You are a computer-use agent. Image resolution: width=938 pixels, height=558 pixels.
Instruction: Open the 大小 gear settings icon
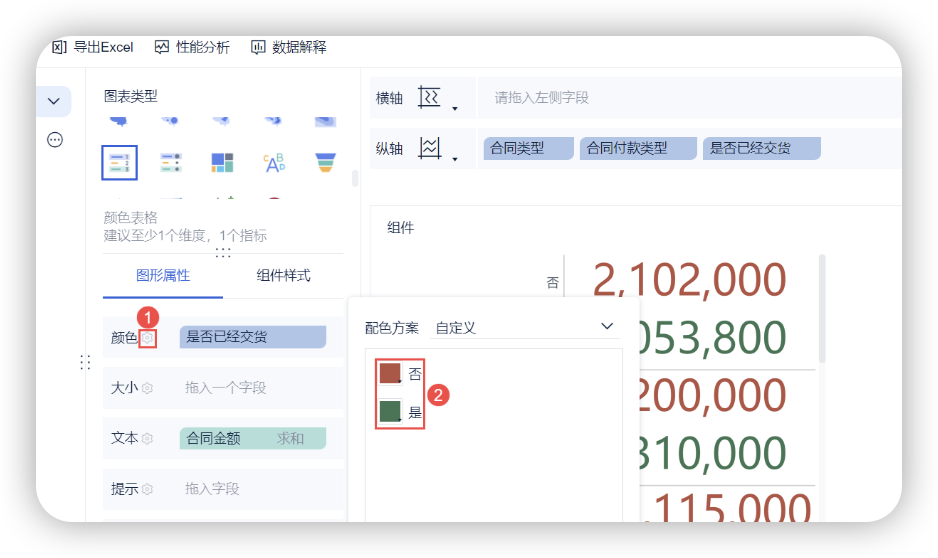[148, 388]
